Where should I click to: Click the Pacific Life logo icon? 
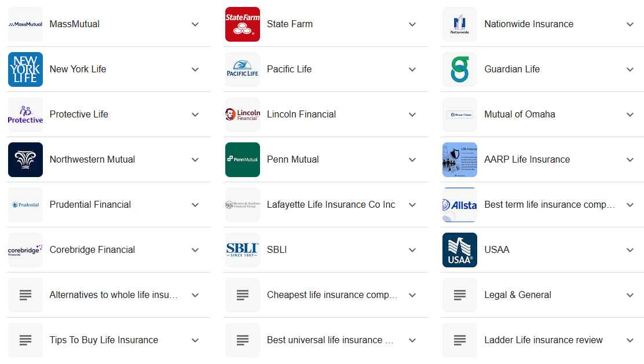click(242, 69)
